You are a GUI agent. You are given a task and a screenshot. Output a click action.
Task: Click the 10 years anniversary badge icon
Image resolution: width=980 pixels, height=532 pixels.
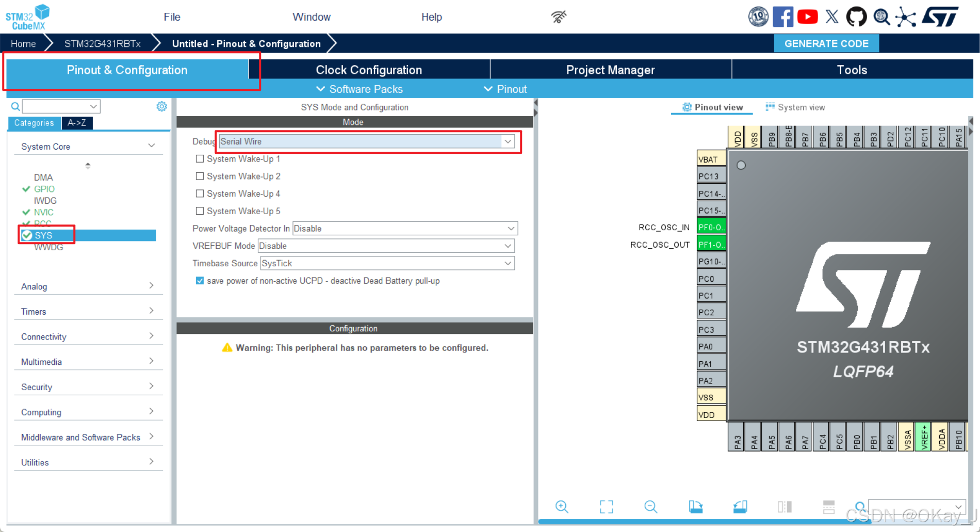point(758,17)
